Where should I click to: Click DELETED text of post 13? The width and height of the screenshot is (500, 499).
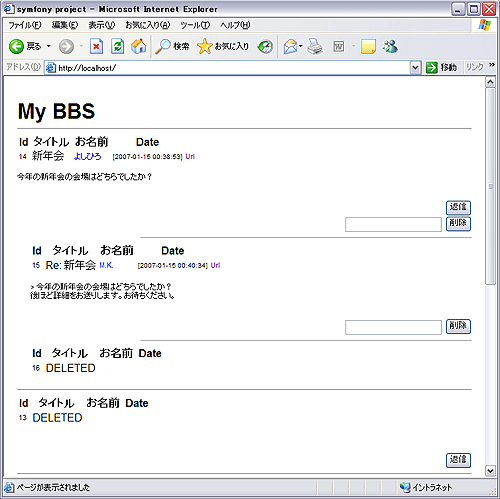pyautogui.click(x=57, y=418)
